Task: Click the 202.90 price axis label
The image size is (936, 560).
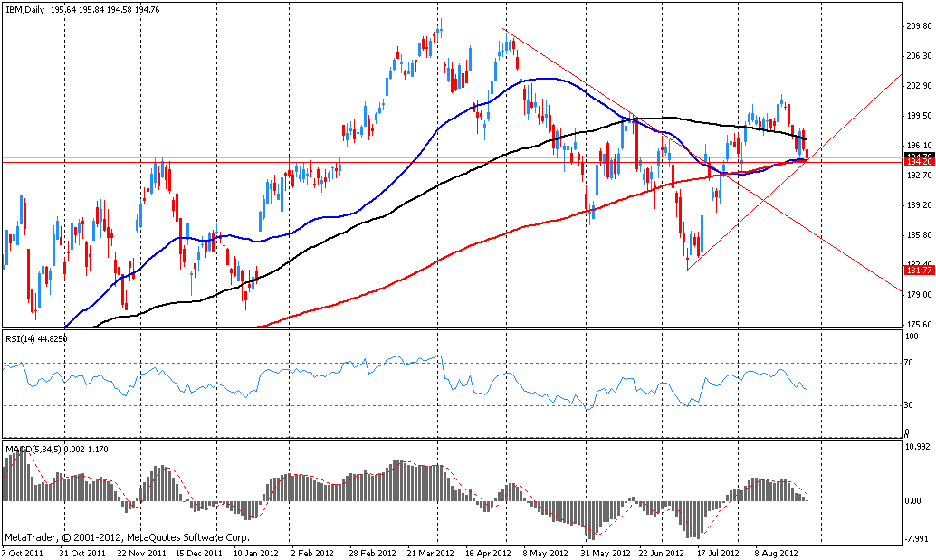Action: (x=919, y=86)
